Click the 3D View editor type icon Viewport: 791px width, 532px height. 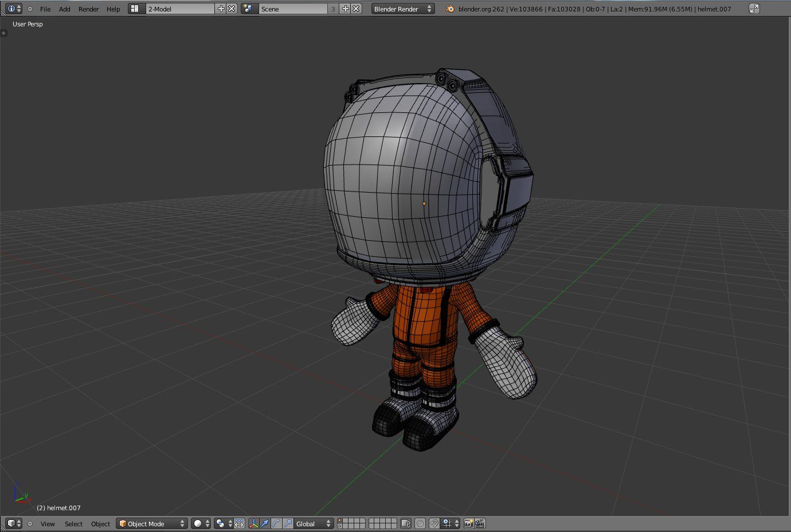point(11,523)
